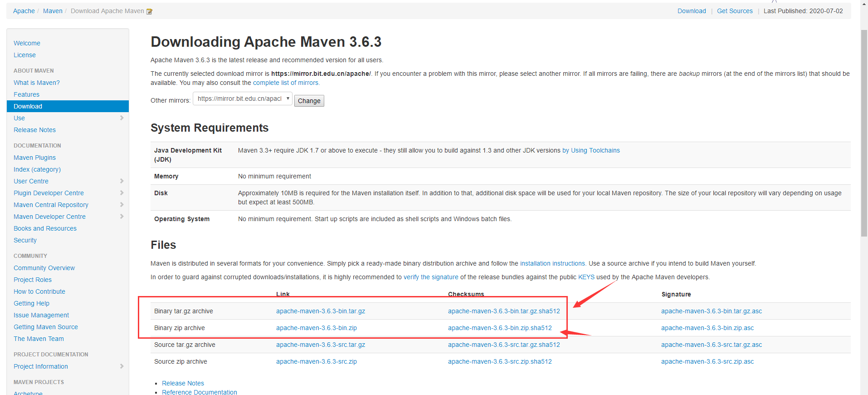Screen dimensions: 868x395
Task: Open apache-maven-3.6.3-bin.zip.asc signature
Action: [707, 328]
